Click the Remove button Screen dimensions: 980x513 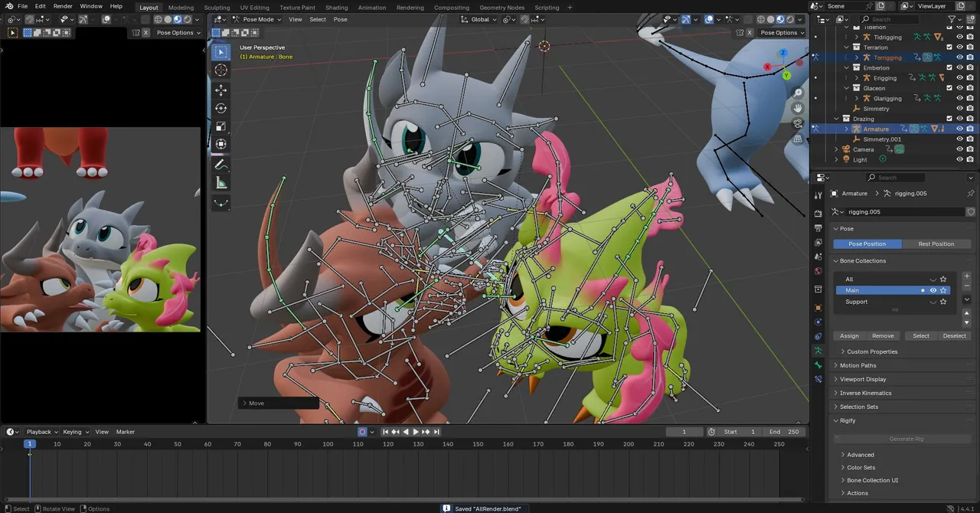(x=883, y=335)
